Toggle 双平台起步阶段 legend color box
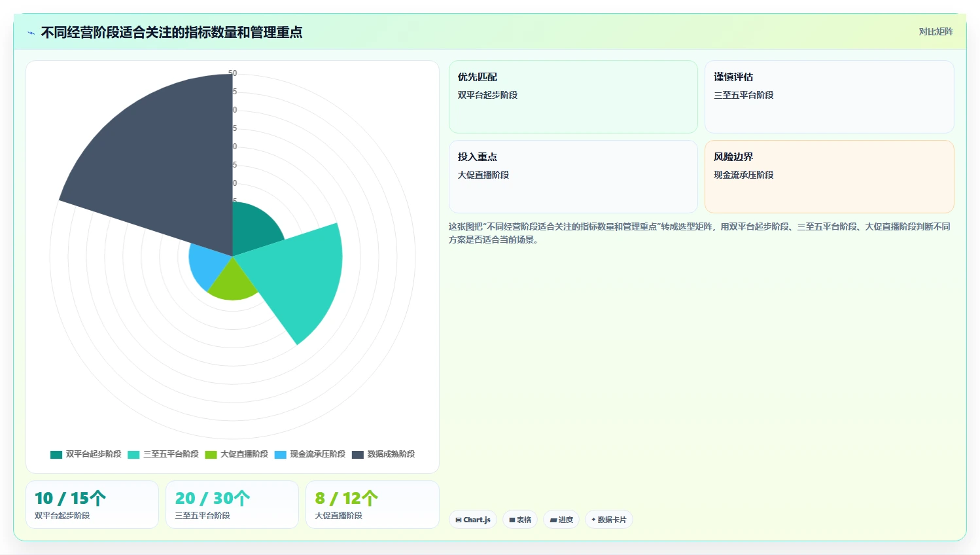Screen dimensions: 980x555 coord(56,454)
